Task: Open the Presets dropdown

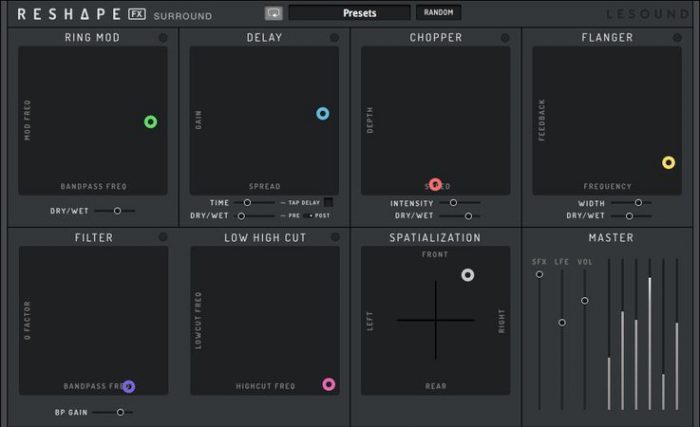Action: pos(350,13)
